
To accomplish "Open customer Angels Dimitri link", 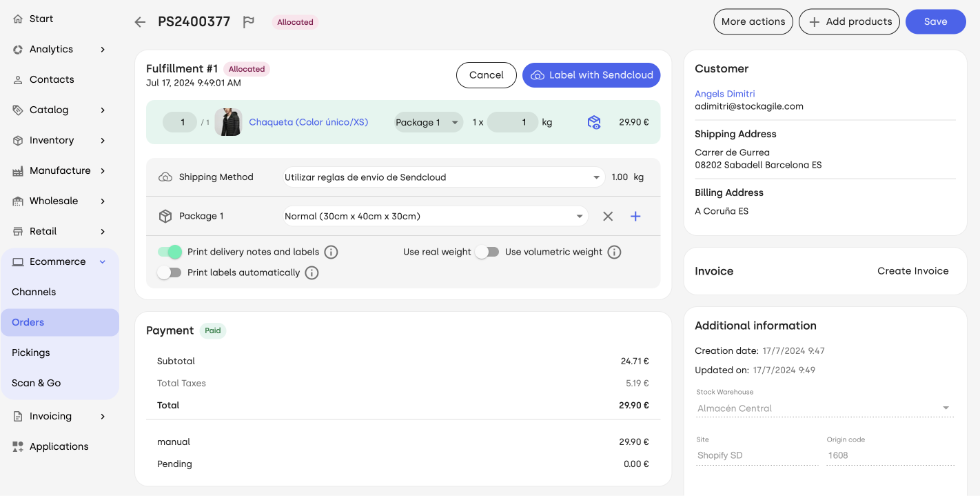I will pos(725,94).
